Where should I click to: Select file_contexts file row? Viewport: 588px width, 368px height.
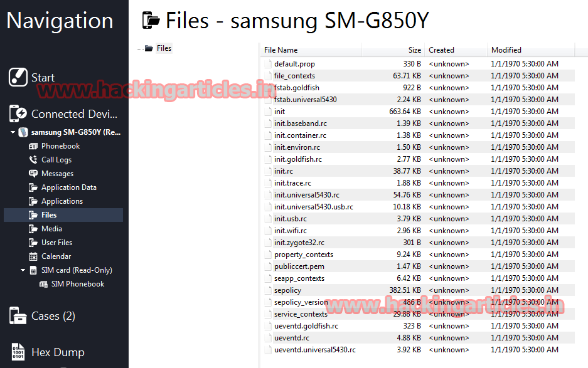(417, 76)
